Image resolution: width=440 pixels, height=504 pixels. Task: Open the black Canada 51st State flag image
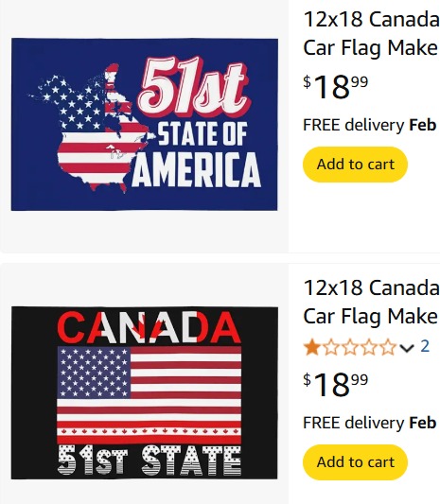(x=145, y=392)
